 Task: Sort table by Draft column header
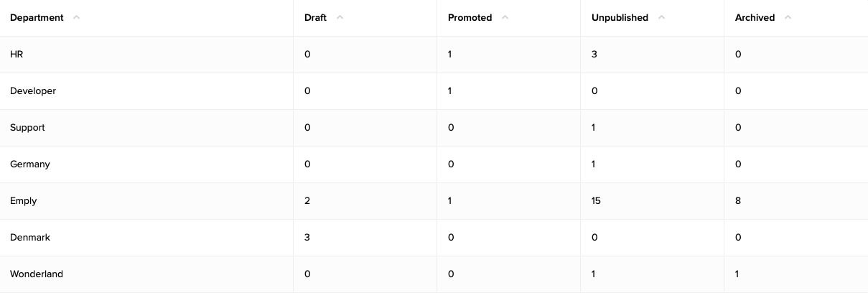[315, 18]
